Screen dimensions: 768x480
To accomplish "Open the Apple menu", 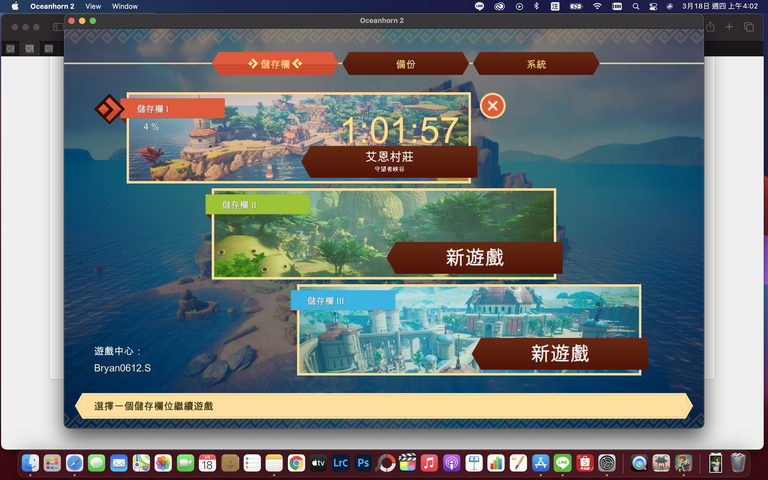I will tap(15, 6).
